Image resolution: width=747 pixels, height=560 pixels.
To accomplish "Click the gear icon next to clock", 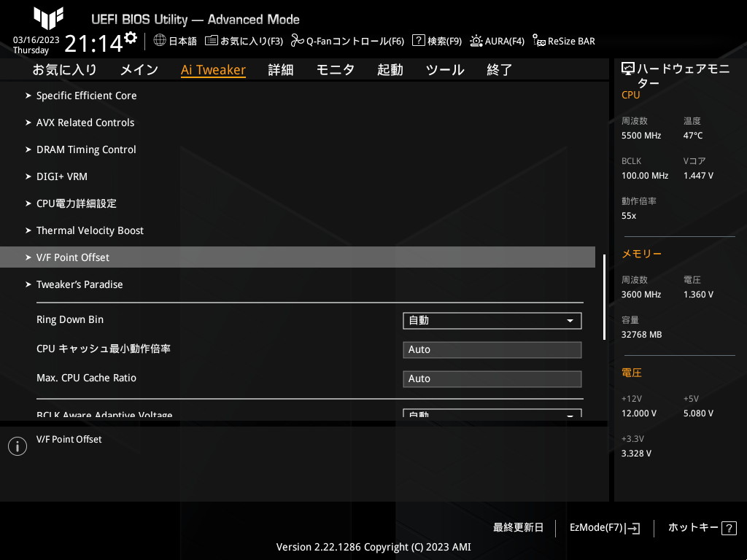I will click(x=131, y=37).
